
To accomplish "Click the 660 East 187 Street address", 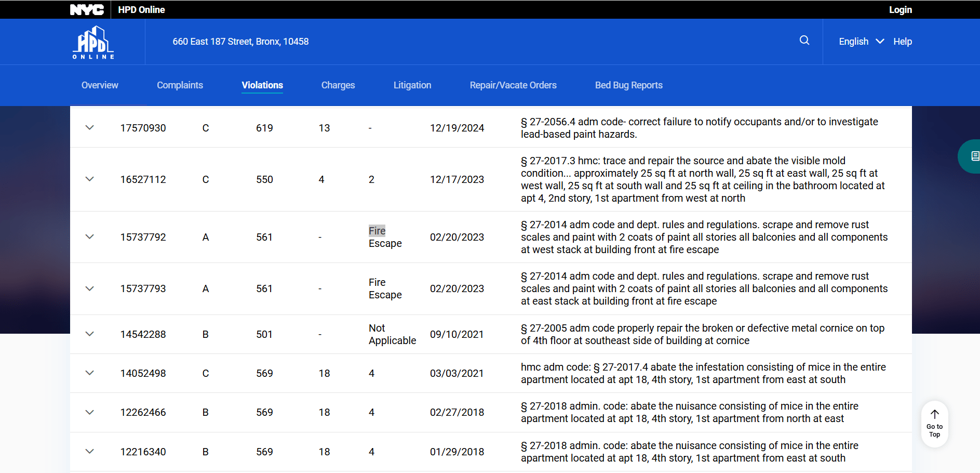I will (x=240, y=42).
